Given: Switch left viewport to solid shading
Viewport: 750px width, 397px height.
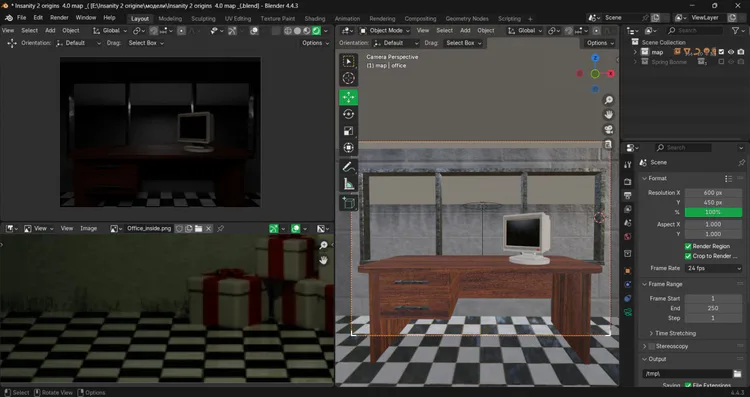Looking at the screenshot, I should pyautogui.click(x=297, y=31).
